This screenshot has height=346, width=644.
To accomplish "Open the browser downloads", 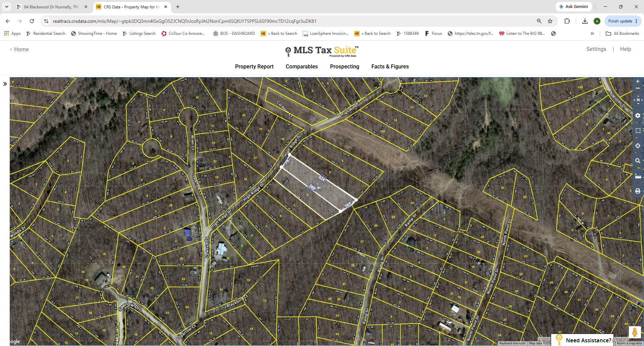I will tap(585, 21).
